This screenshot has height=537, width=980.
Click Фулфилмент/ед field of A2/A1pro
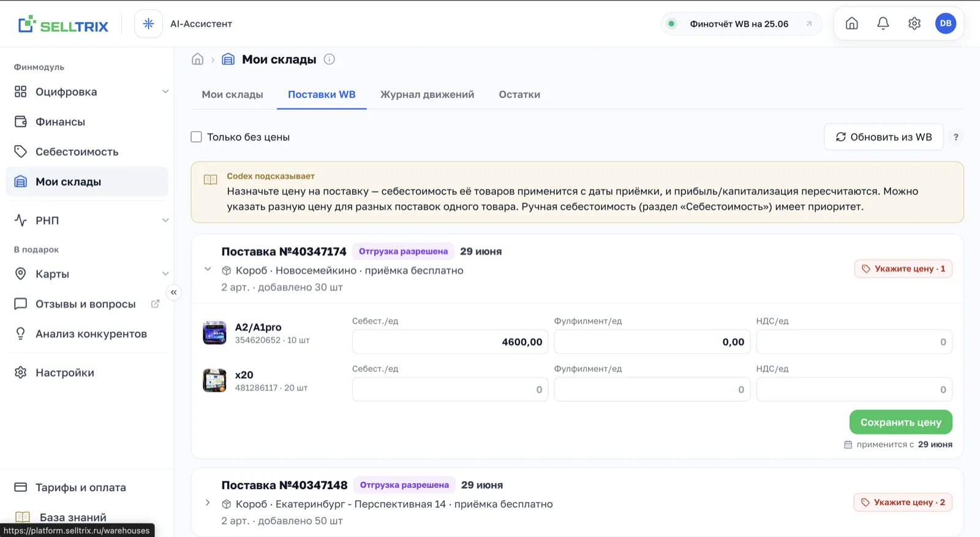point(652,342)
